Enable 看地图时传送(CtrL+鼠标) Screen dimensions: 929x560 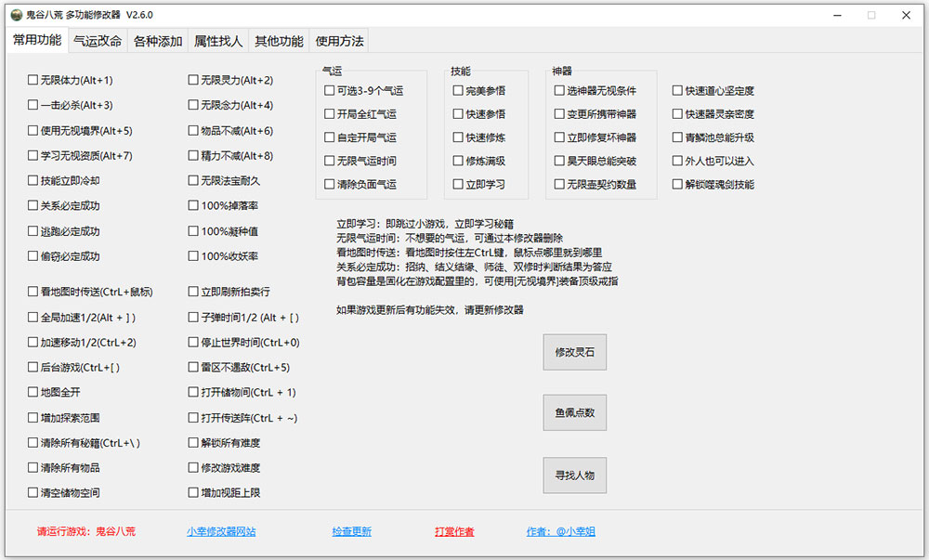pos(91,292)
